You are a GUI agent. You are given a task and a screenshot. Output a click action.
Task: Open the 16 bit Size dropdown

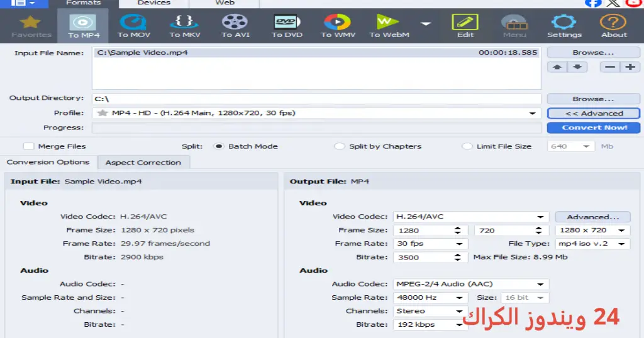point(525,297)
